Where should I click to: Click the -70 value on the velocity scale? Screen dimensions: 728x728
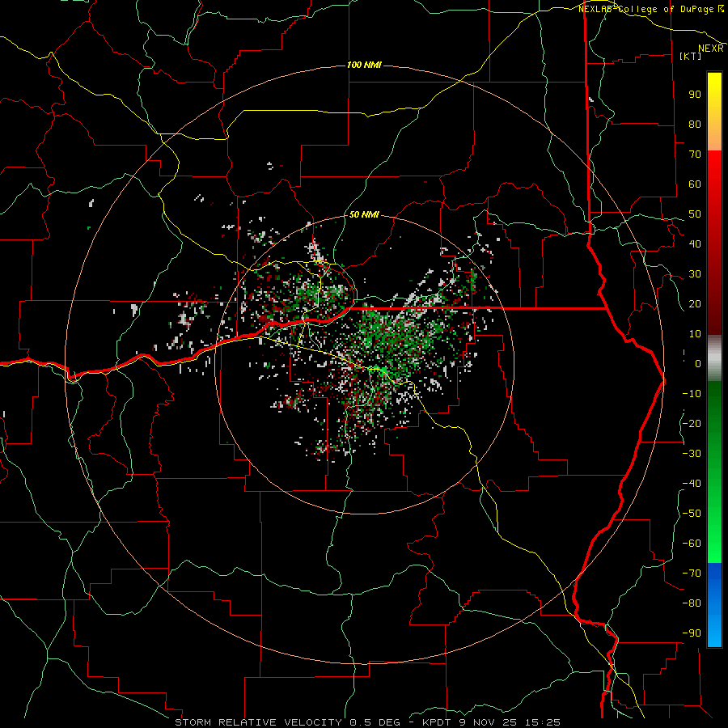coord(692,574)
